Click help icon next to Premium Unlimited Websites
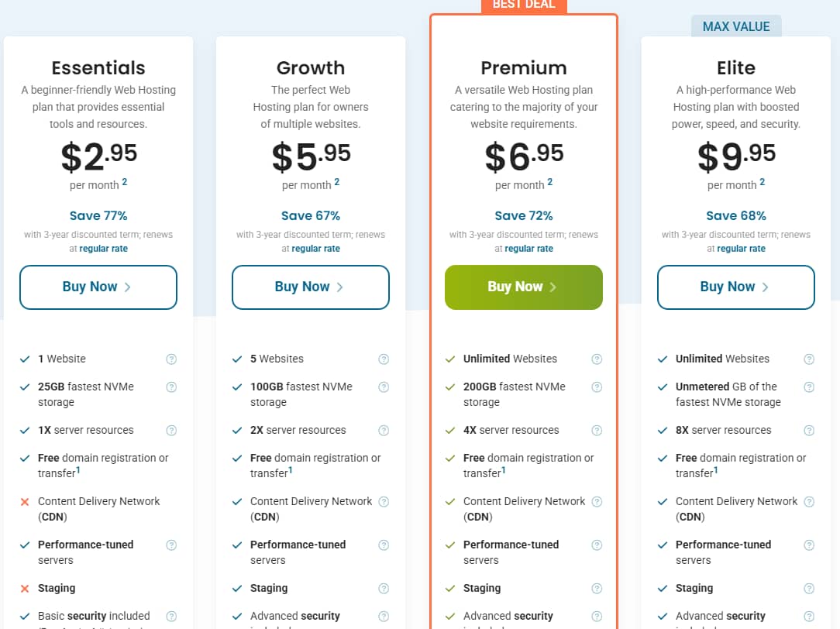 [x=597, y=359]
